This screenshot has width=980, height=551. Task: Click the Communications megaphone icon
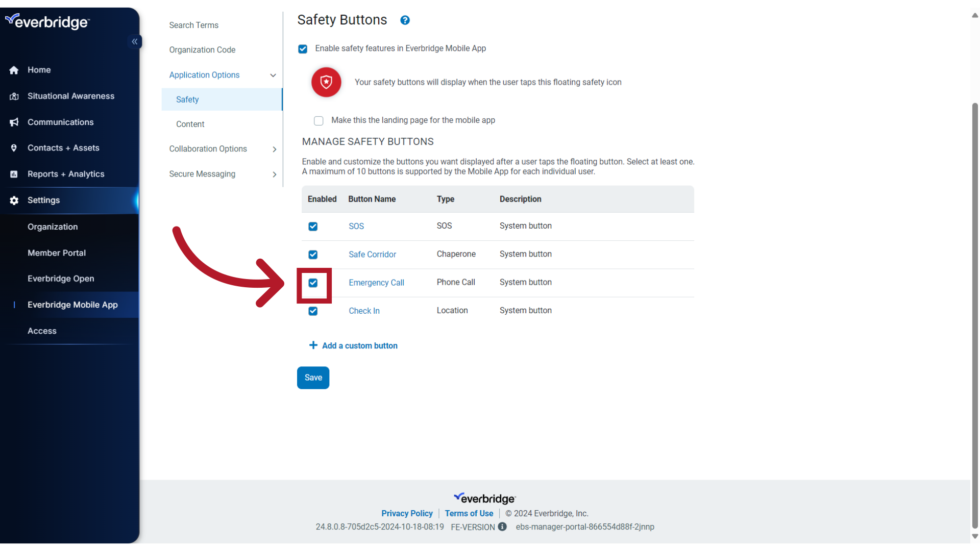point(14,122)
